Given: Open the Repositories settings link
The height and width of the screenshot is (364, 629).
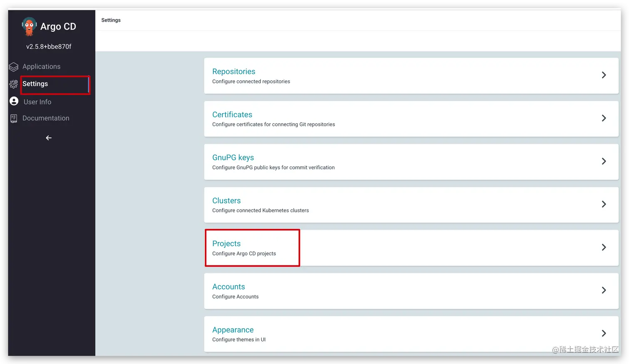Looking at the screenshot, I should [x=233, y=72].
